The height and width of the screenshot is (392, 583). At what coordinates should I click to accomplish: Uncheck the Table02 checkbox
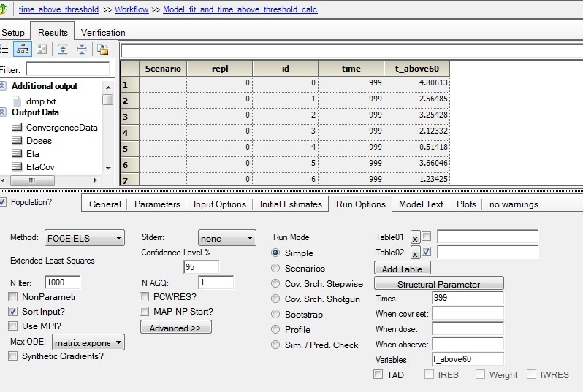427,252
